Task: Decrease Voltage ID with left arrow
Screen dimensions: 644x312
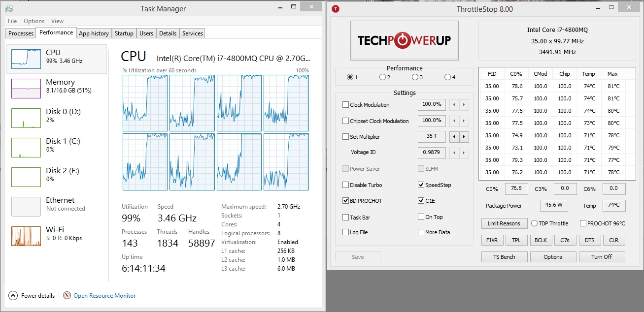Action: click(x=455, y=153)
